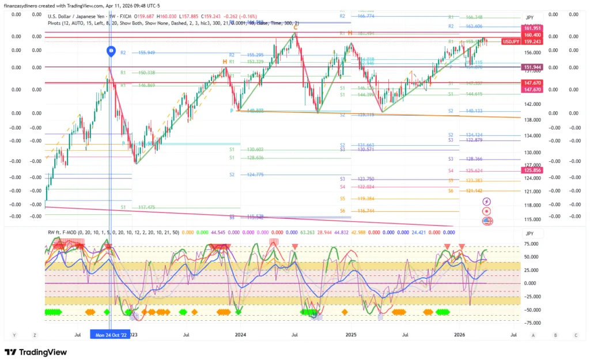Click the purple lightning bolt event icon
The image size is (590, 364).
click(x=487, y=202)
